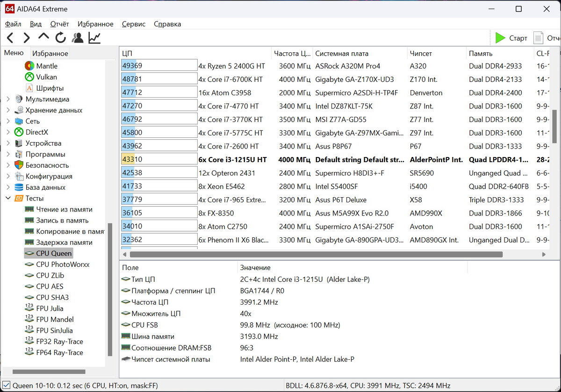The image size is (561, 392).
Task: Expand the Программы tree node
Action: [8, 154]
